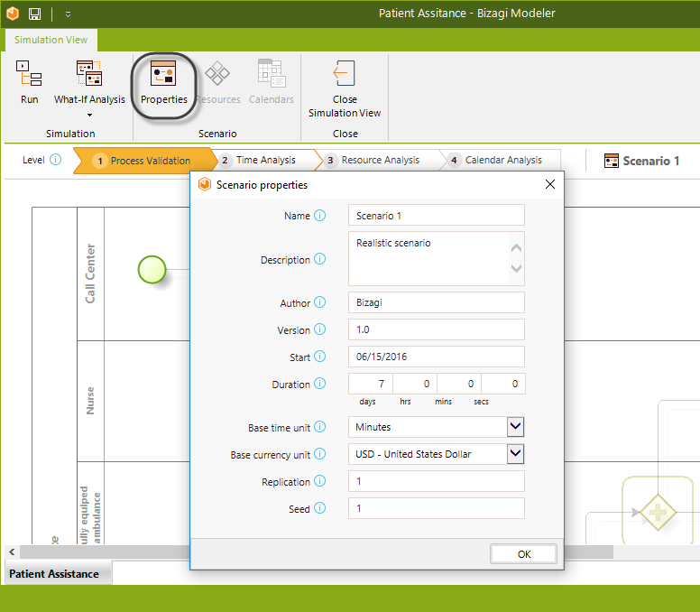Close Simulation View
Image resolution: width=700 pixels, height=612 pixels.
tap(345, 88)
